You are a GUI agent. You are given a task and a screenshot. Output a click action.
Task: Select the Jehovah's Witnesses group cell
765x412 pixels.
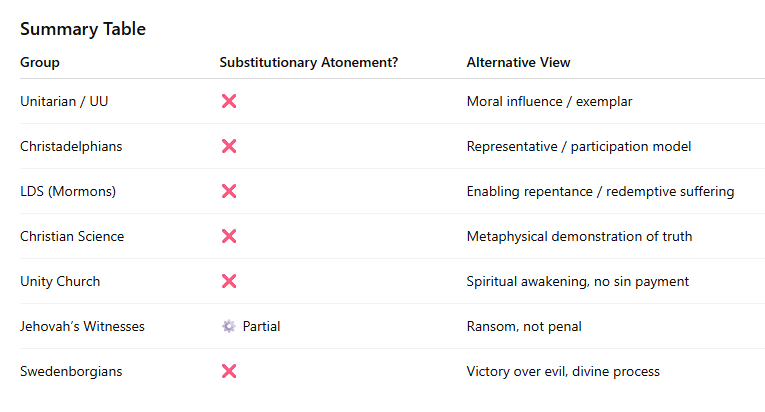82,326
